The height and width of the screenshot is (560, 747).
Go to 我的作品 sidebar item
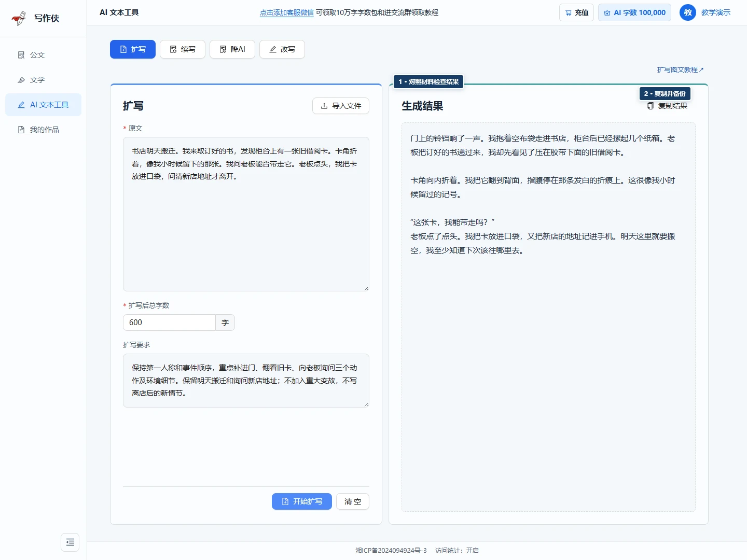pyautogui.click(x=44, y=130)
